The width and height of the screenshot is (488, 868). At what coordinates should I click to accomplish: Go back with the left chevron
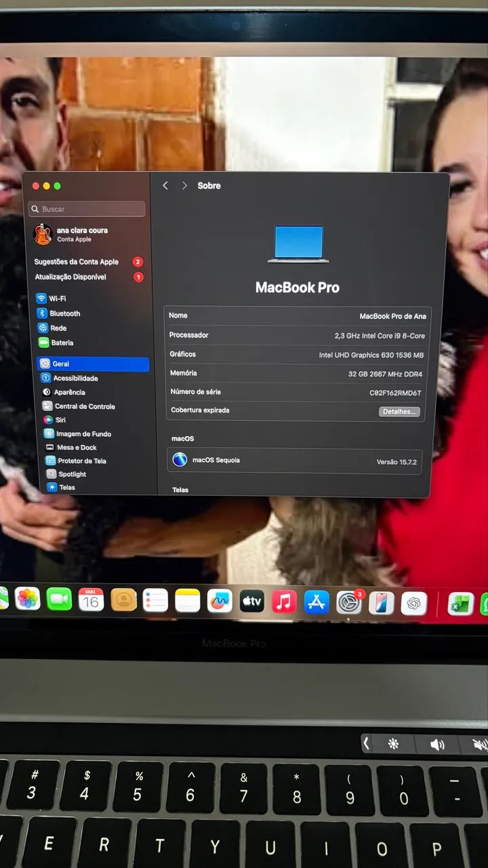point(165,186)
